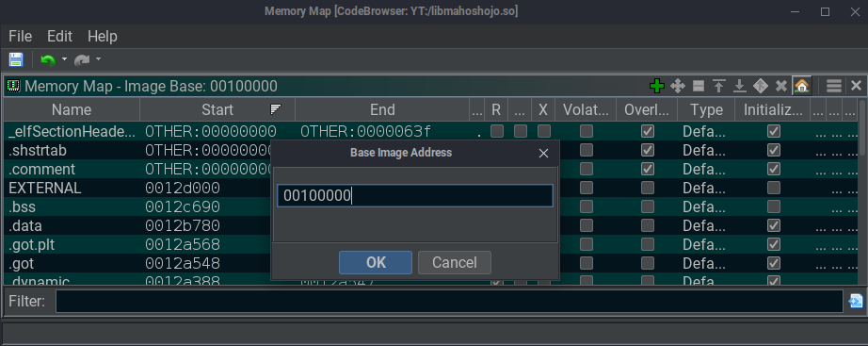Toggle Overlay checkbox for .got.plt row
The width and height of the screenshot is (868, 346).
pyautogui.click(x=647, y=244)
